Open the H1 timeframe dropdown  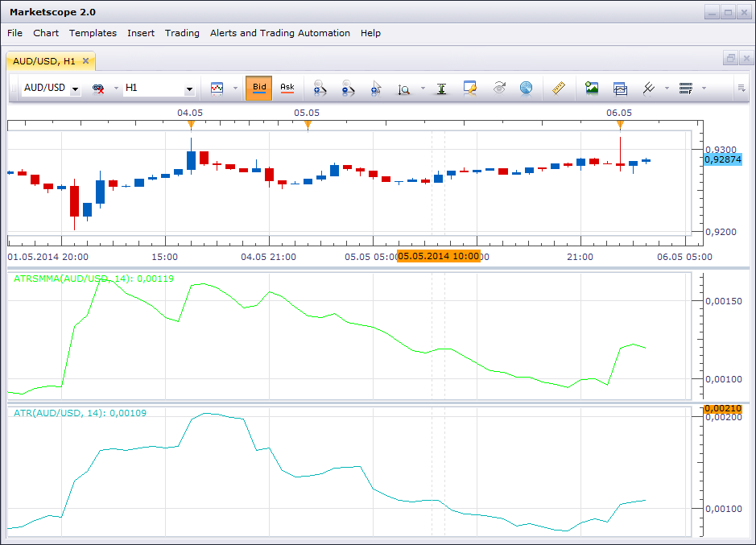pos(189,89)
